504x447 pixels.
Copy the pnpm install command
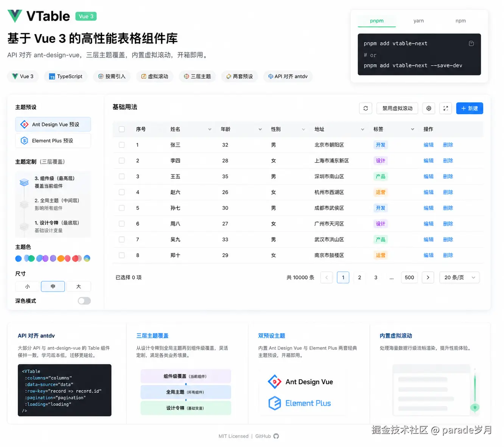tap(471, 44)
